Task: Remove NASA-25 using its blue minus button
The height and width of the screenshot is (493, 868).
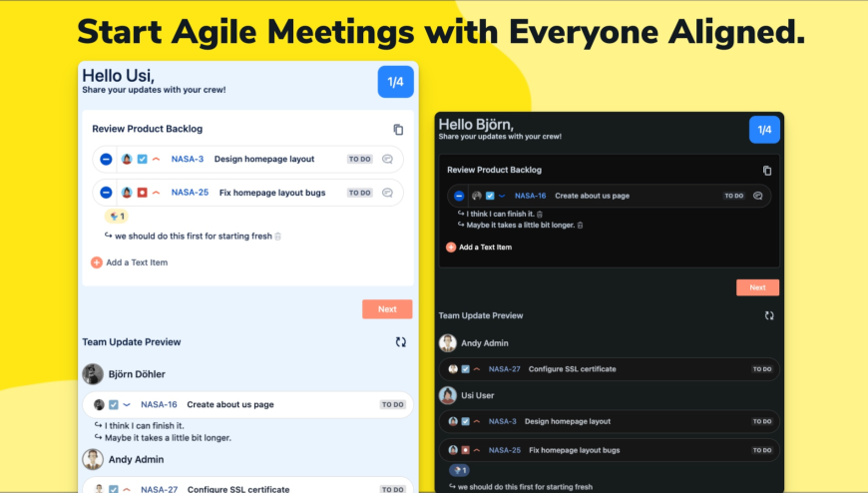Action: click(x=106, y=193)
